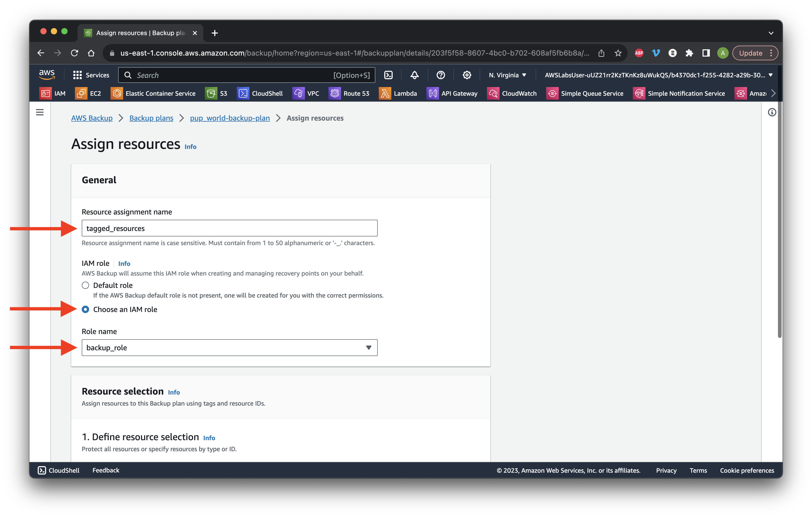Viewport: 812px width, 517px height.
Task: Open the Elastic Container Service shortcut
Action: (x=153, y=94)
